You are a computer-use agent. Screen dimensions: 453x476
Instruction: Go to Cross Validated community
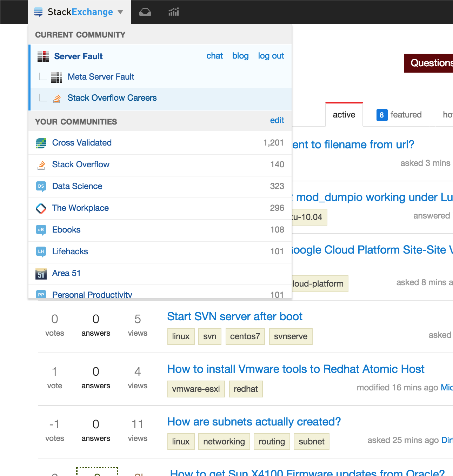pos(82,143)
